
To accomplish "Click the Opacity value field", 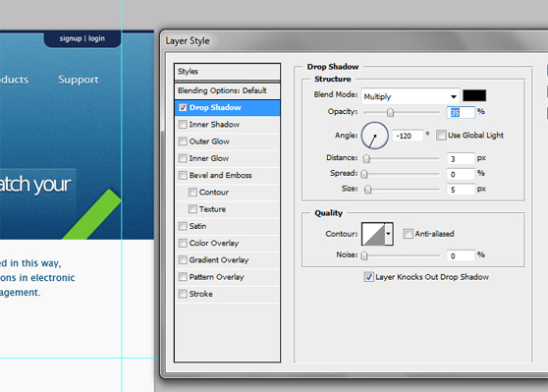I will point(461,113).
